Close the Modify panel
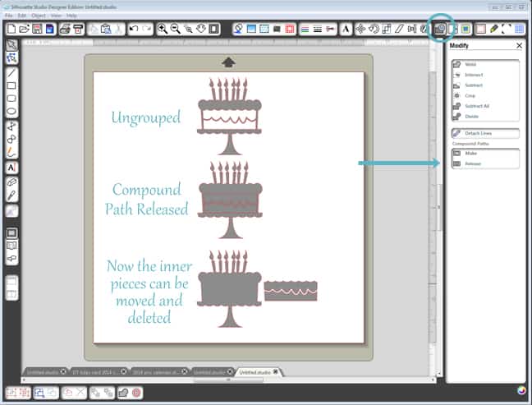 pos(519,45)
